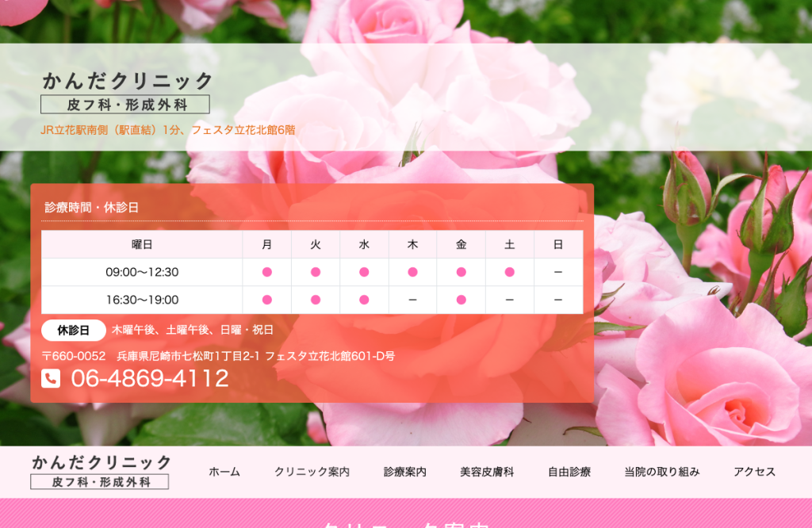Viewport: 812px width, 528px height.
Task: Click the Friday dot in the 16:30〜19:00 row
Action: point(461,300)
